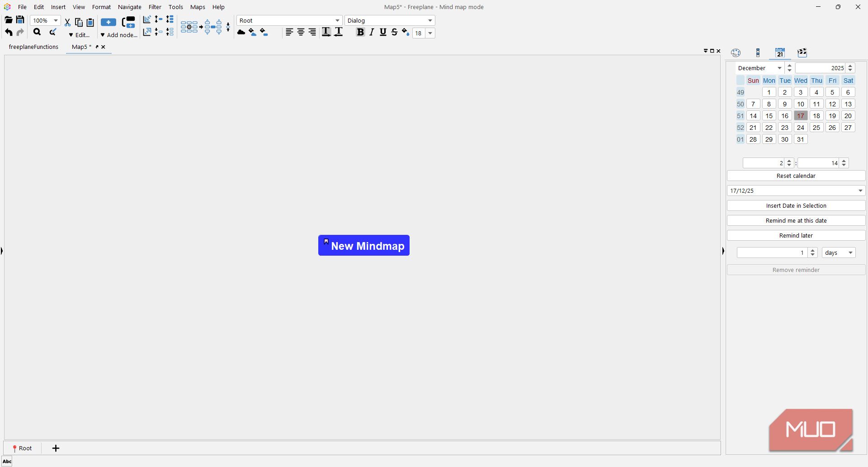Select highlighted date 17 in calendar
This screenshot has height=467, width=868.
(800, 116)
